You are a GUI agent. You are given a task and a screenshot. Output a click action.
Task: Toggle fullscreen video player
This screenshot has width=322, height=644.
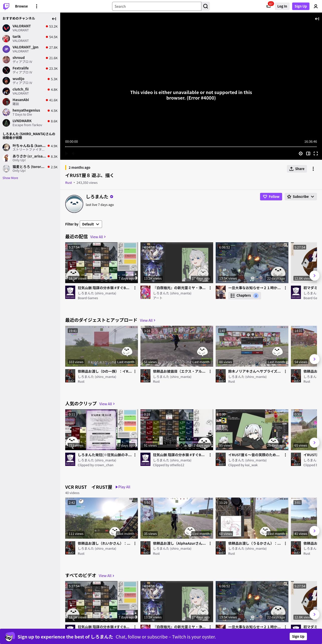pyautogui.click(x=316, y=153)
